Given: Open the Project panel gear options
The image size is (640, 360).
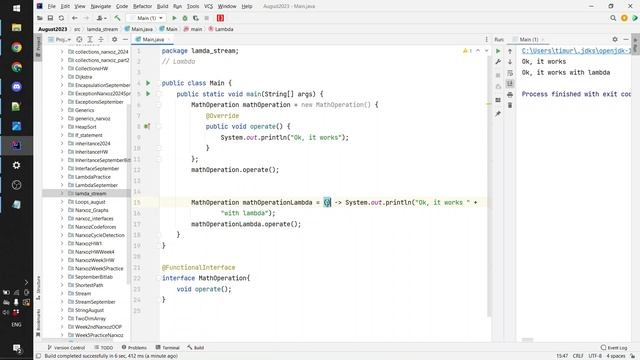Looking at the screenshot, I should click(x=114, y=39).
